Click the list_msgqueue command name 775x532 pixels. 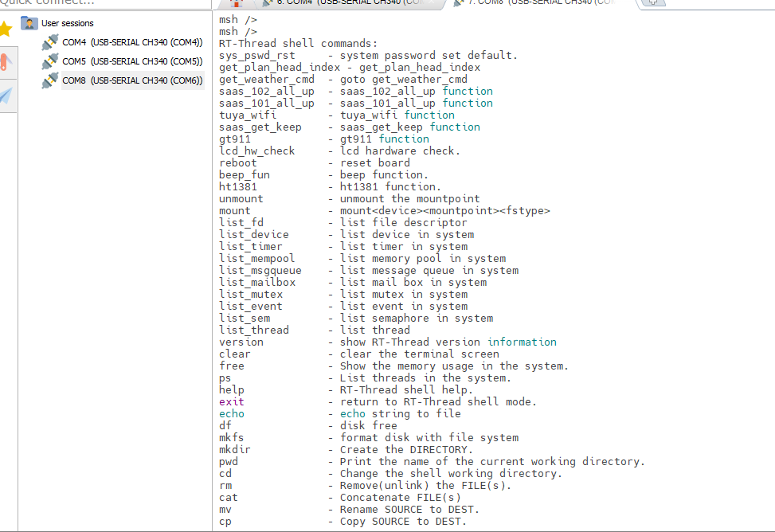[x=260, y=271]
